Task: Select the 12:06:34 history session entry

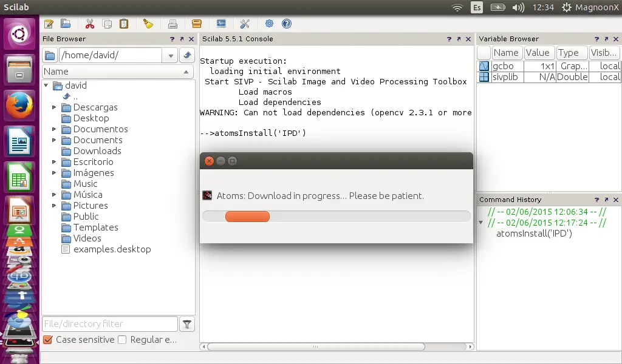Action: (x=547, y=212)
